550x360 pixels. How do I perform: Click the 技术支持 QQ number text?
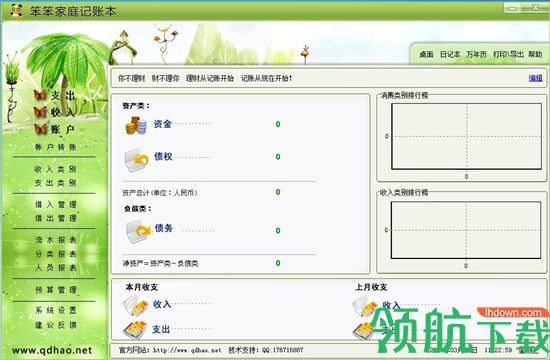pyautogui.click(x=266, y=350)
